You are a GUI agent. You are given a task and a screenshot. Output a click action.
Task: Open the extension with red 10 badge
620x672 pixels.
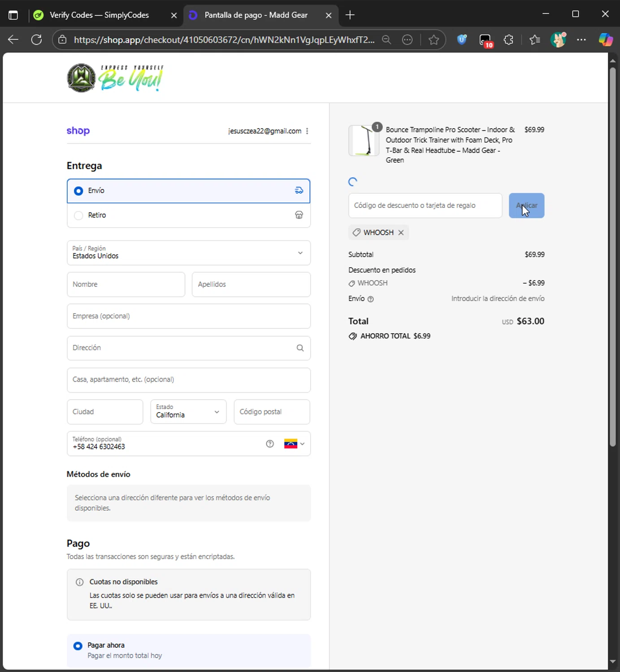click(486, 41)
